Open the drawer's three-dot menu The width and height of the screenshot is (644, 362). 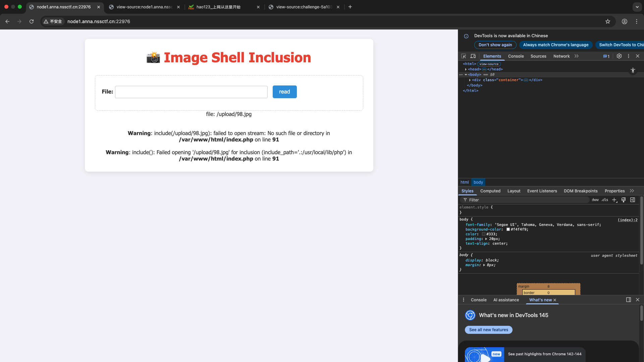tap(464, 300)
